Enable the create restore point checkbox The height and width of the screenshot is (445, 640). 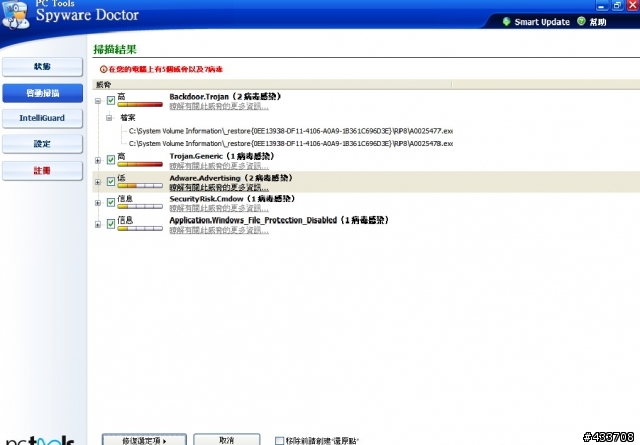coord(279,441)
